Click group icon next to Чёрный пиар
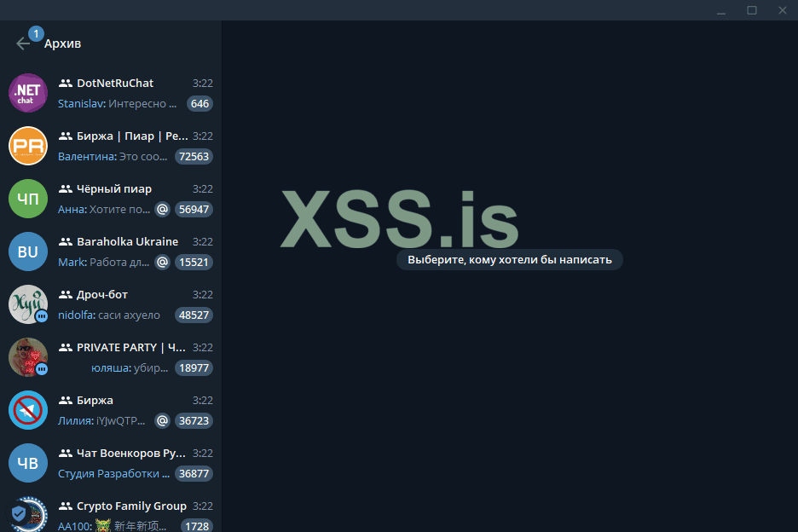798x532 pixels. [x=65, y=189]
